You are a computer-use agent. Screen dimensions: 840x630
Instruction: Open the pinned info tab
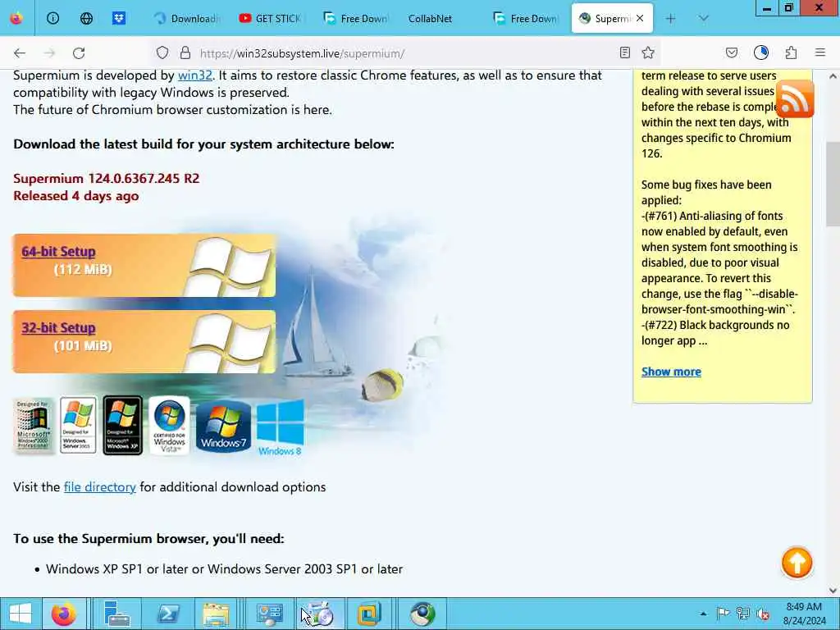pyautogui.click(x=52, y=18)
